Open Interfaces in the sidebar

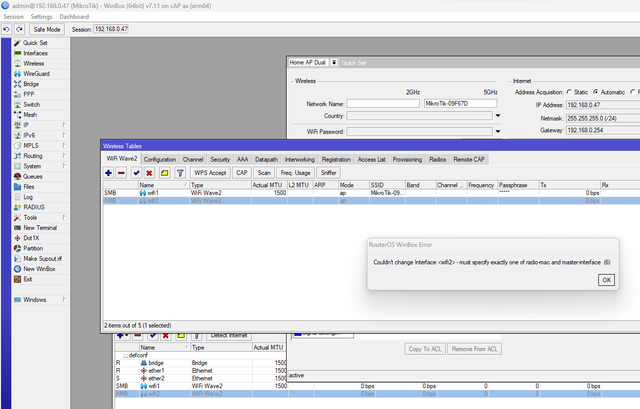point(35,53)
